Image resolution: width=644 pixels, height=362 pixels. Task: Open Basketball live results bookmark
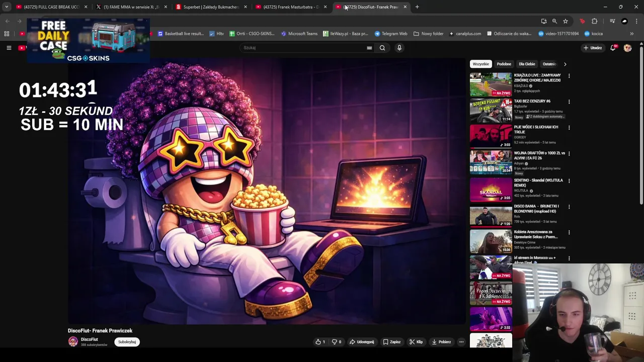(181, 34)
